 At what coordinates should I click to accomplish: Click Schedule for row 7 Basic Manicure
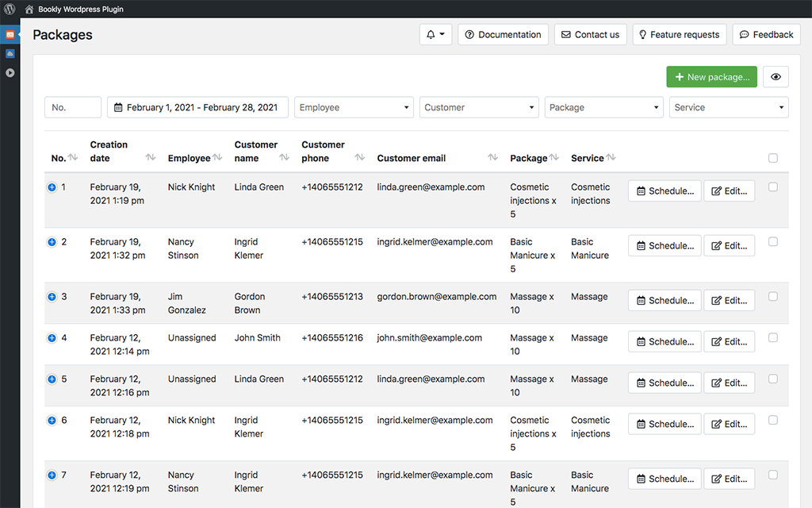point(665,479)
